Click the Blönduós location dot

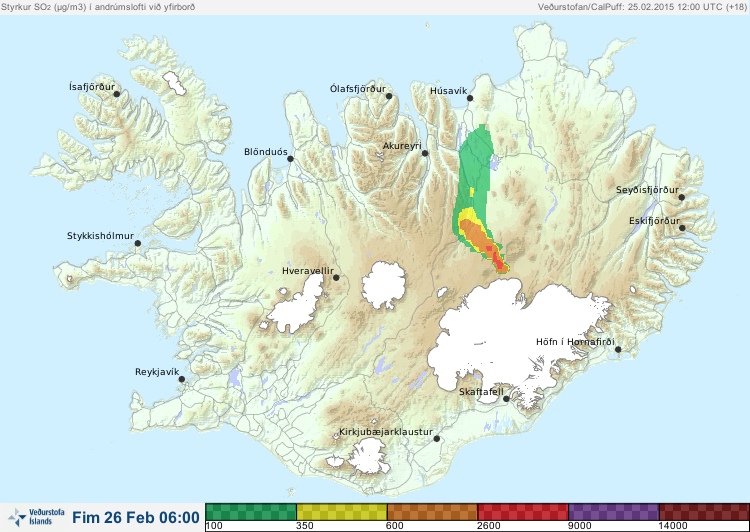point(290,158)
